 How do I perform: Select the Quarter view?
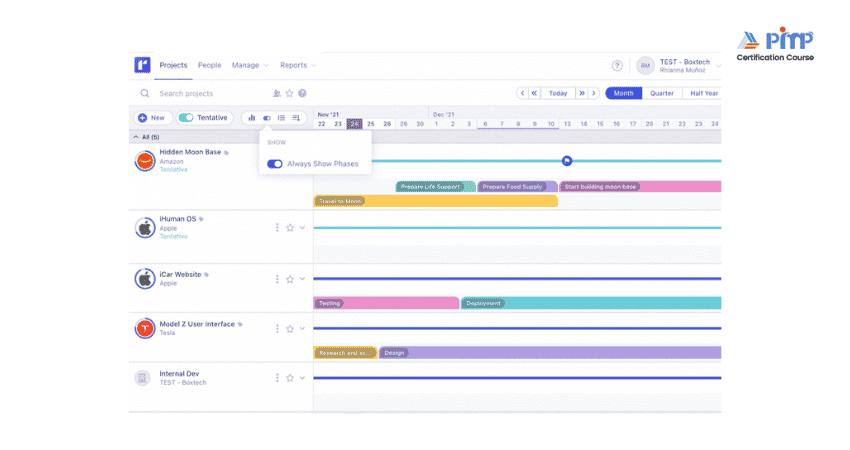click(662, 93)
